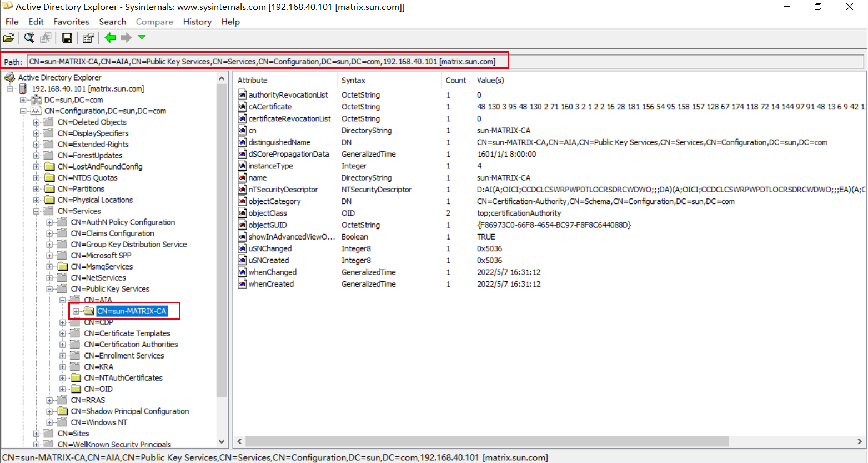Open the Search menu

113,22
